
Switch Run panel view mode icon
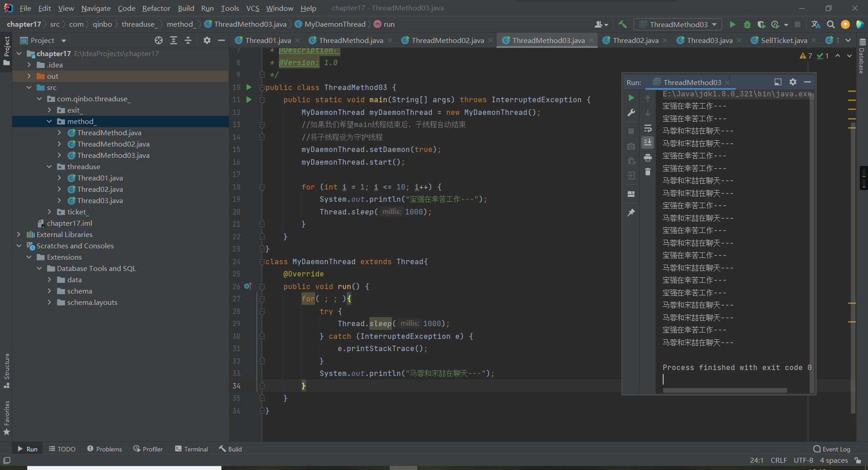(x=778, y=82)
